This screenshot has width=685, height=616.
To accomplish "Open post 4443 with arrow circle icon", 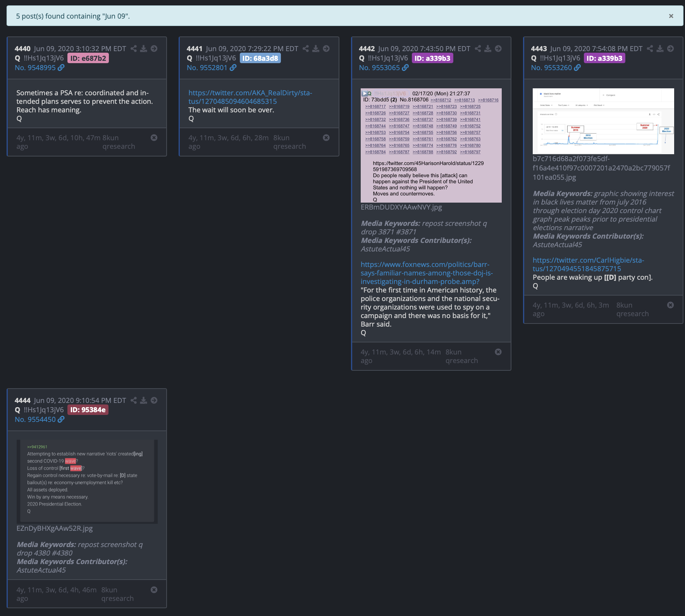I will [670, 48].
